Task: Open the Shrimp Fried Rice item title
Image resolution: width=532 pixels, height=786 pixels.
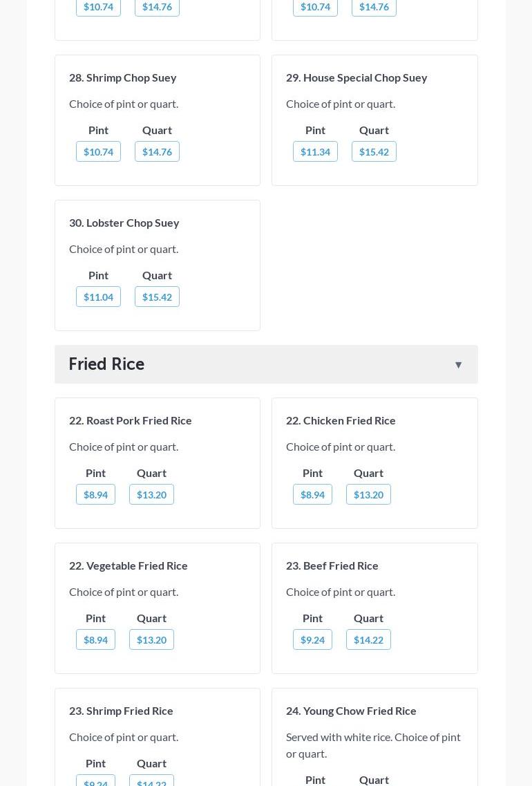Action: coord(121,711)
